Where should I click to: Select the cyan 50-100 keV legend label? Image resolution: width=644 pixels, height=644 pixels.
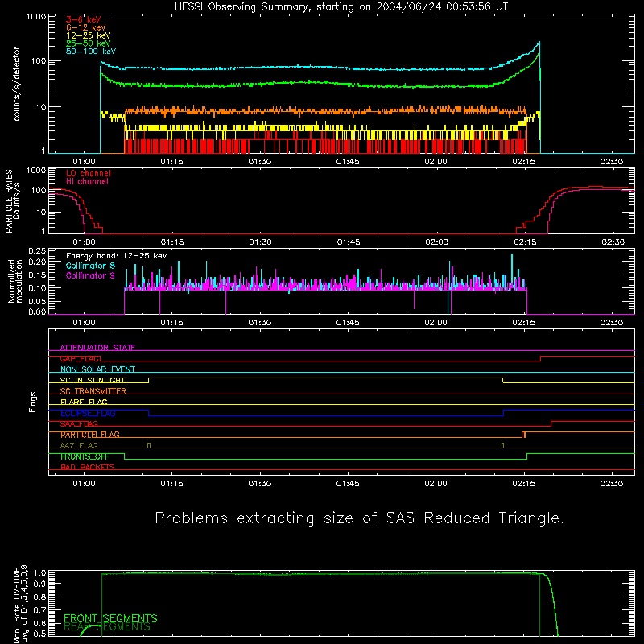91,52
